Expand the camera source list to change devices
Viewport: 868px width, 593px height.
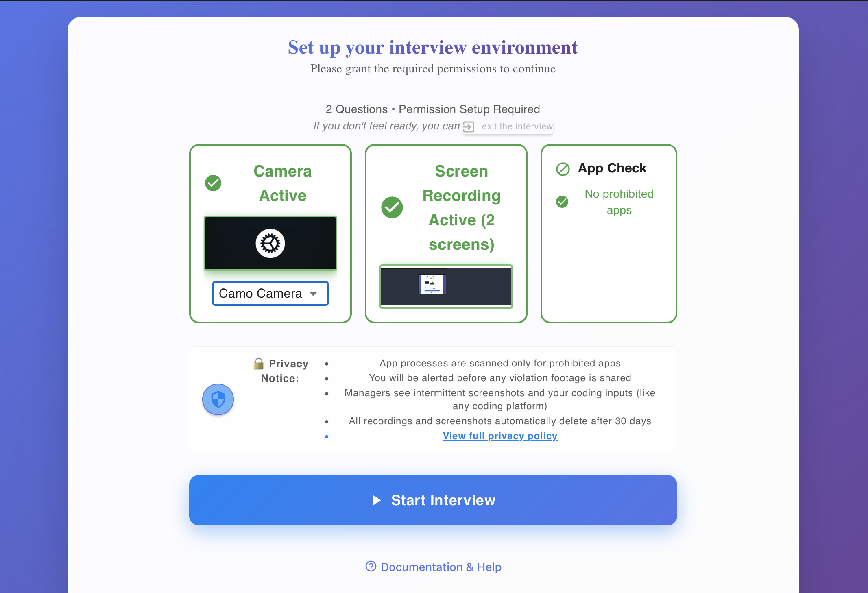pyautogui.click(x=270, y=293)
